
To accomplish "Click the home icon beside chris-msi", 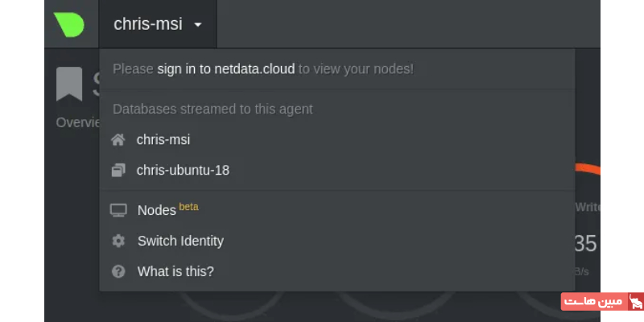I will [118, 140].
